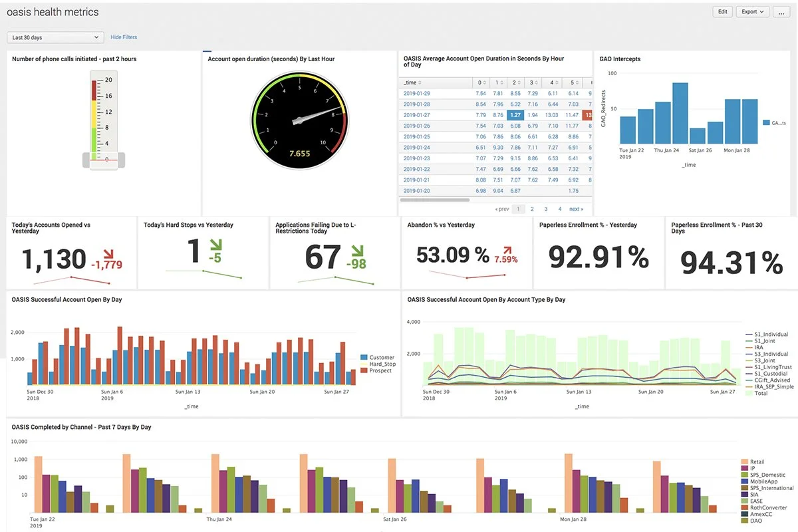Open the Export dropdown
Screen dimensions: 798x532
pos(752,12)
